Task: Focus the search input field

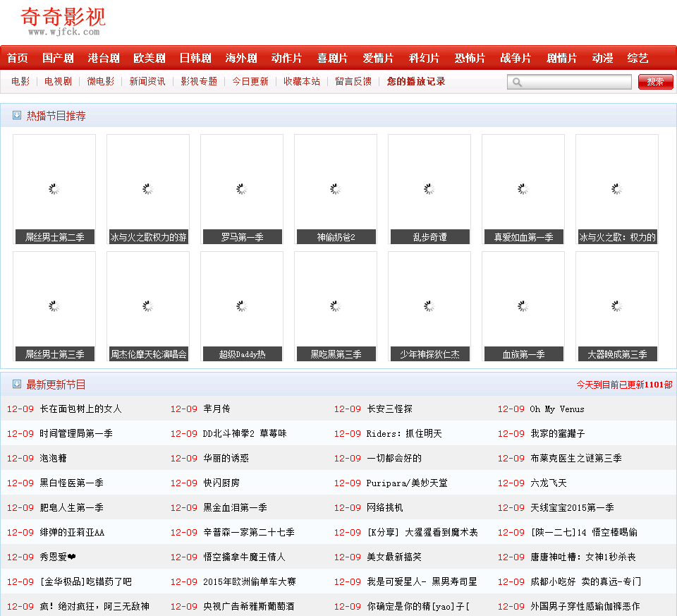Action: [569, 82]
